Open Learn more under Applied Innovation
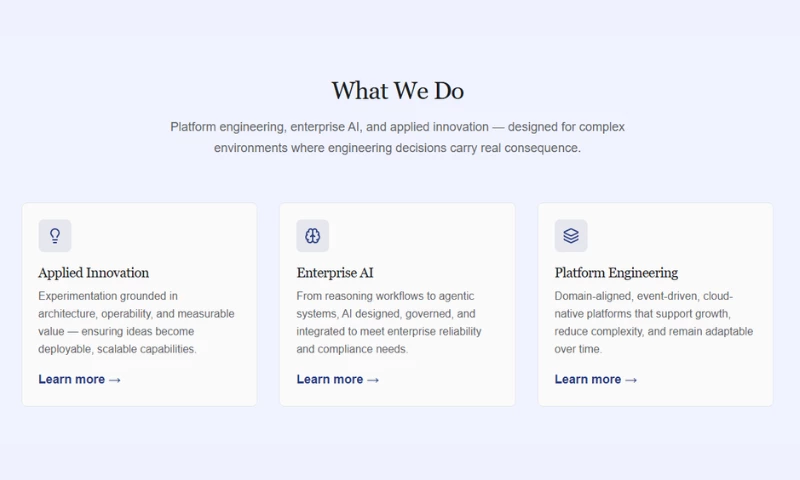Image resolution: width=800 pixels, height=480 pixels. (72, 380)
